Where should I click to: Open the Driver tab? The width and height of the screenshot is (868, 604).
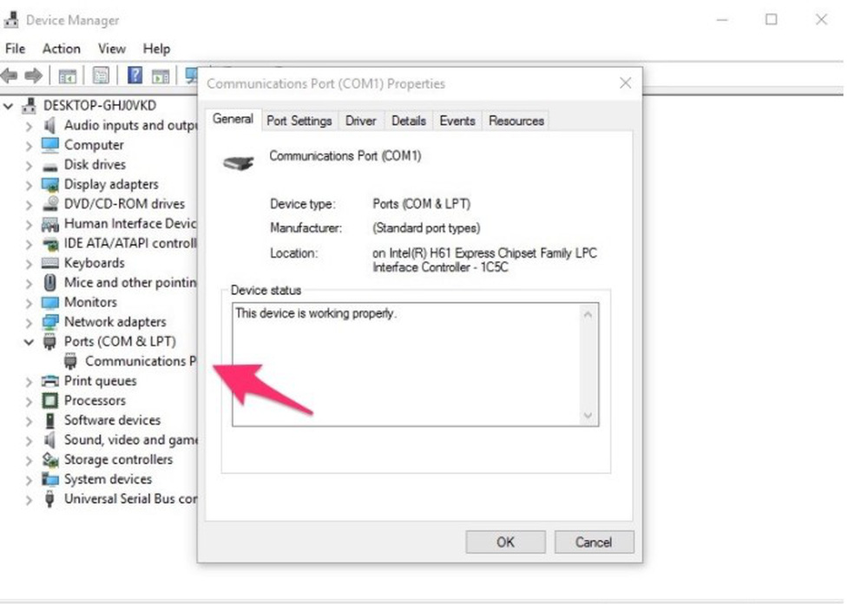(x=360, y=121)
